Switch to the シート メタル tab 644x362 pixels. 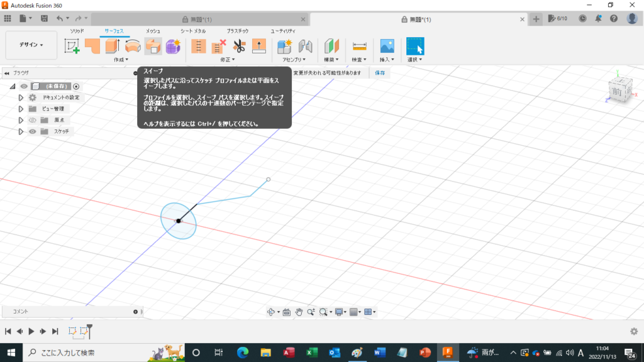(x=193, y=31)
